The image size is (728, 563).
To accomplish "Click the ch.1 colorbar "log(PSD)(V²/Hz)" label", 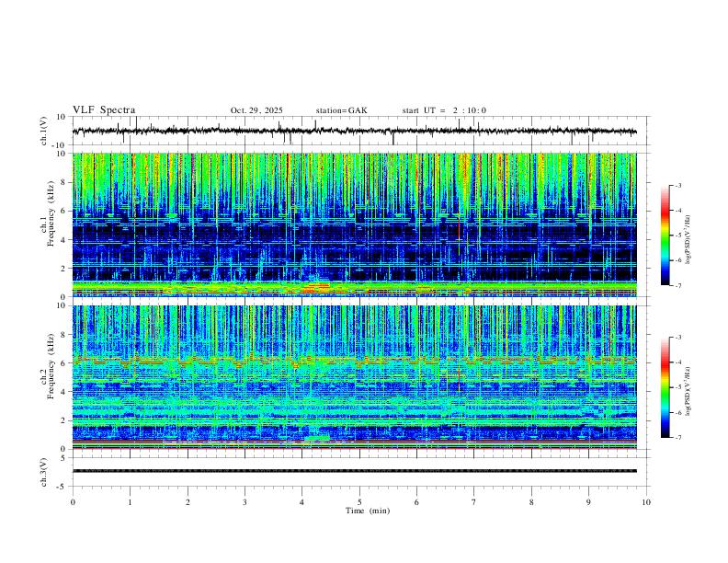I will (x=688, y=239).
